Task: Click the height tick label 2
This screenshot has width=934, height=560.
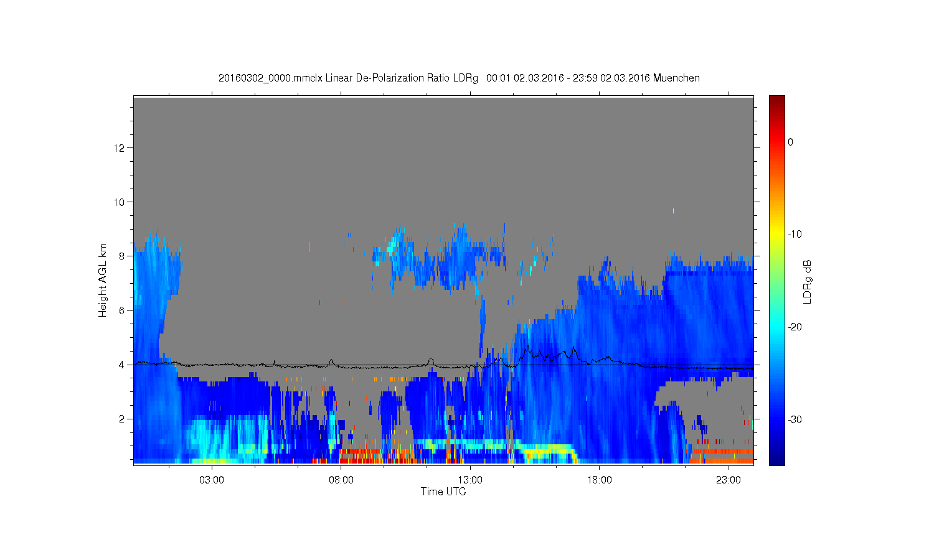Action: pos(123,419)
